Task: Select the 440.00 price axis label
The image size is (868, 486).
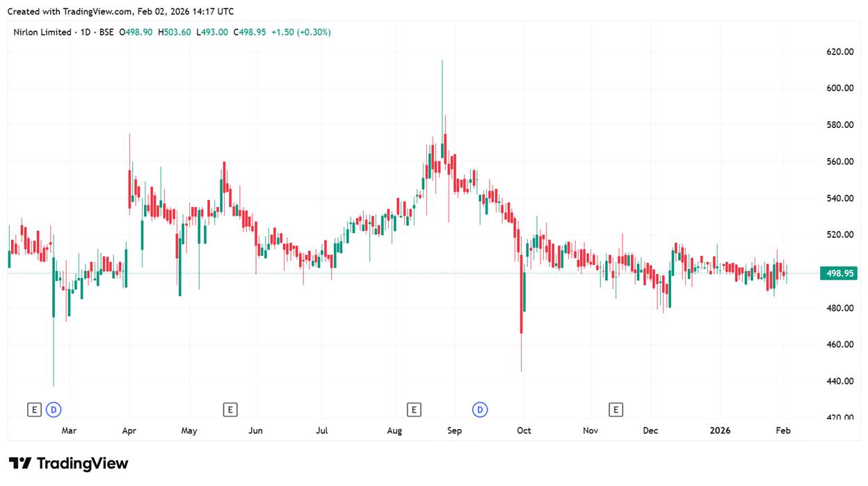Action: click(x=839, y=381)
